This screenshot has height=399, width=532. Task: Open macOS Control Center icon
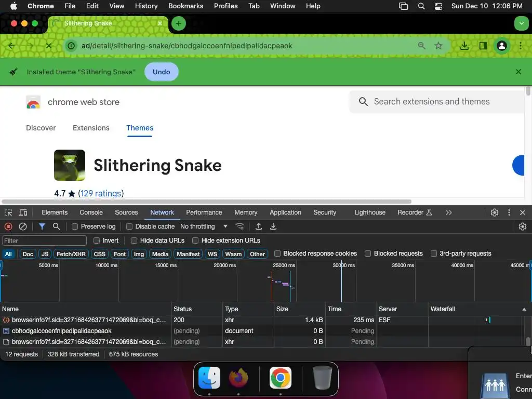point(438,6)
